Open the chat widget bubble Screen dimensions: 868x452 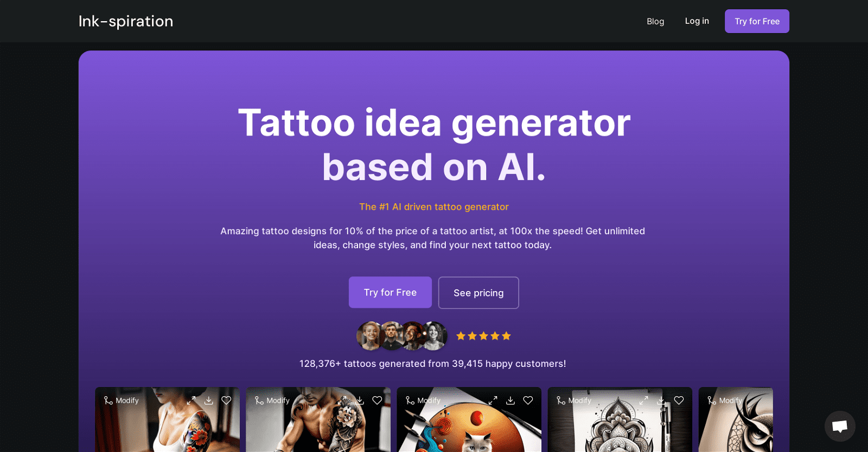point(840,426)
